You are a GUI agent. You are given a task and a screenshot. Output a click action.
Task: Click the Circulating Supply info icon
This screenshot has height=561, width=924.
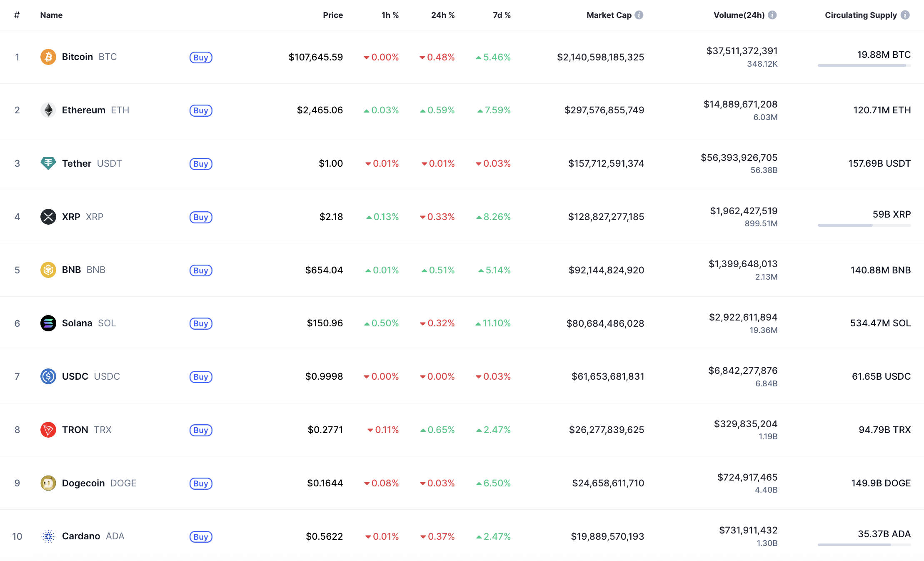point(905,15)
